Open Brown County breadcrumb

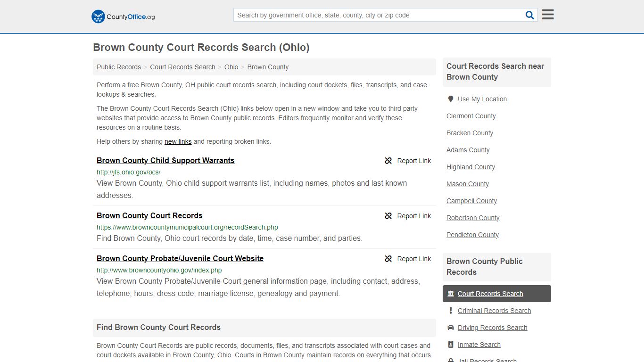point(268,67)
